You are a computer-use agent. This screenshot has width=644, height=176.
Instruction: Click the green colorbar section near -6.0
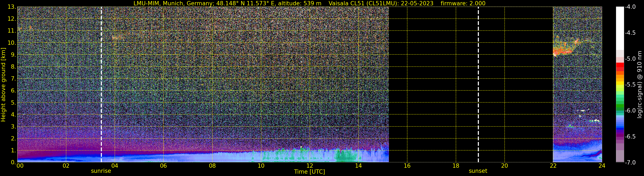point(620,107)
